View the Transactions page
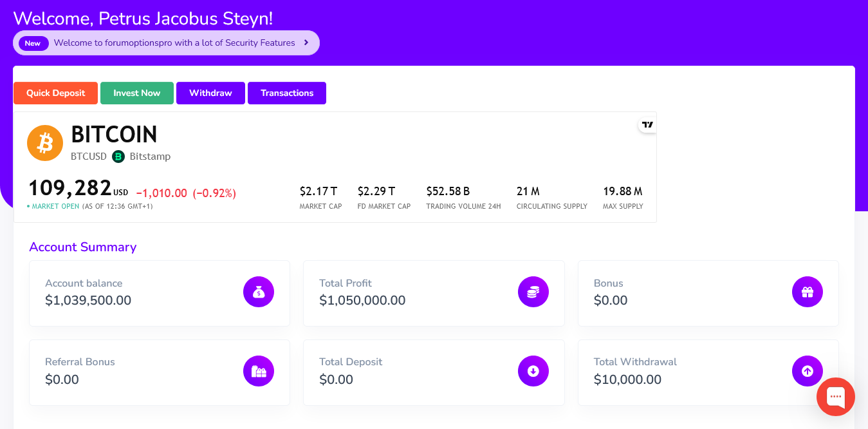 [x=287, y=93]
